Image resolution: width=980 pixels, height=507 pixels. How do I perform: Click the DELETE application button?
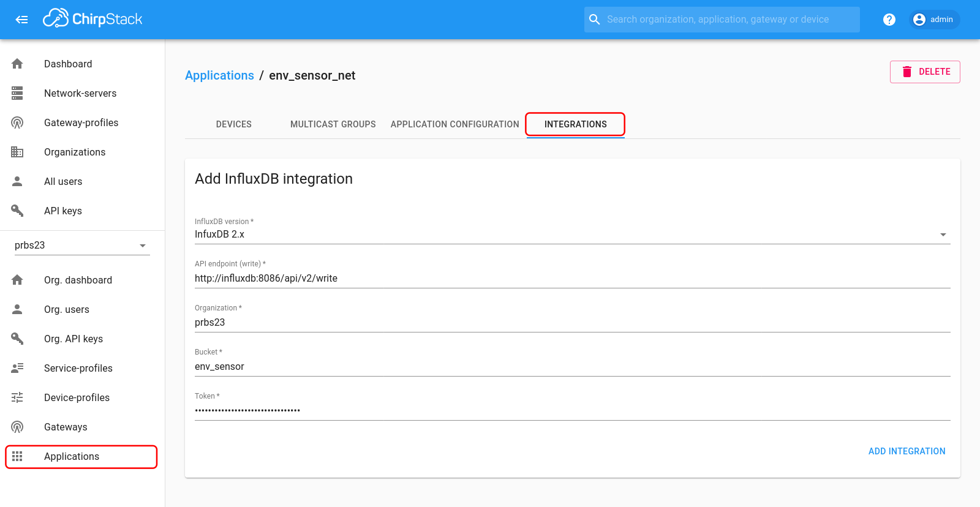coord(925,72)
